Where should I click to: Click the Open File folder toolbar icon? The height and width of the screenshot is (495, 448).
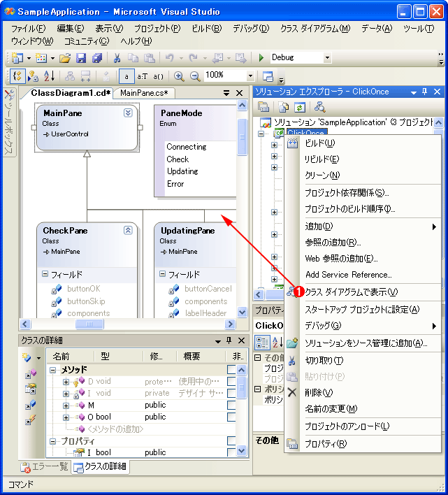(65, 58)
